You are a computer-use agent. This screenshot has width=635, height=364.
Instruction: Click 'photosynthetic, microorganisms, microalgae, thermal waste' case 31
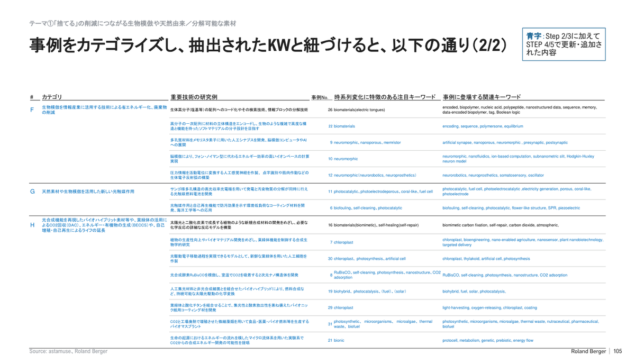[x=383, y=324]
